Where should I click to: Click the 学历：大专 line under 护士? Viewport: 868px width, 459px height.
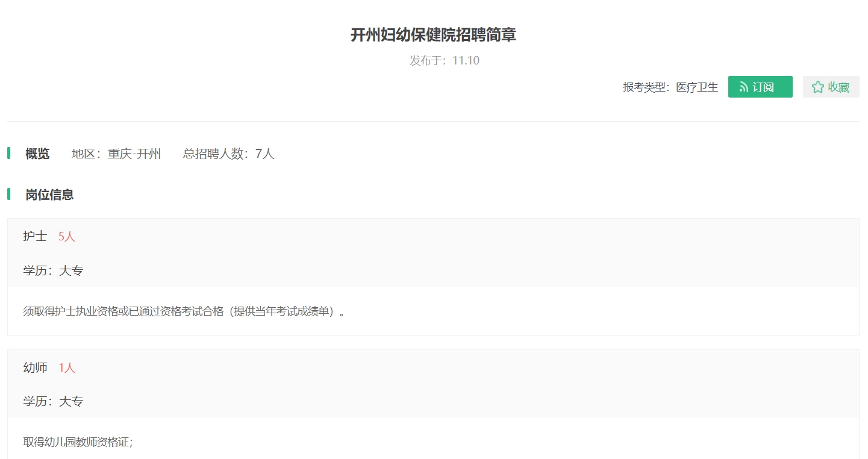tap(53, 270)
